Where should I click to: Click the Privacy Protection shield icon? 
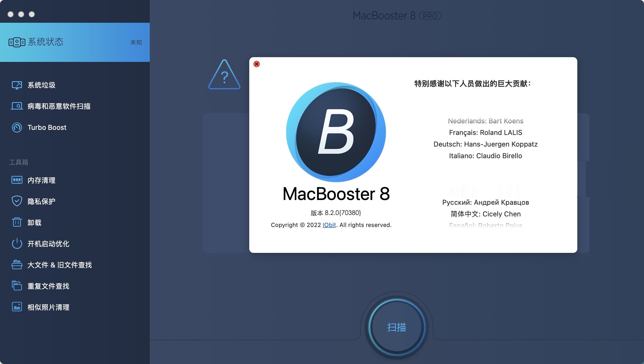pyautogui.click(x=17, y=201)
